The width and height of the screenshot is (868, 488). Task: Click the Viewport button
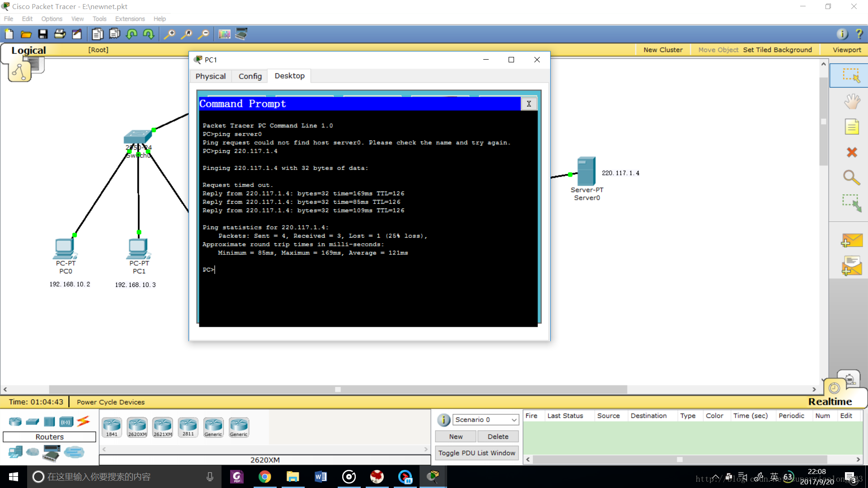click(847, 50)
